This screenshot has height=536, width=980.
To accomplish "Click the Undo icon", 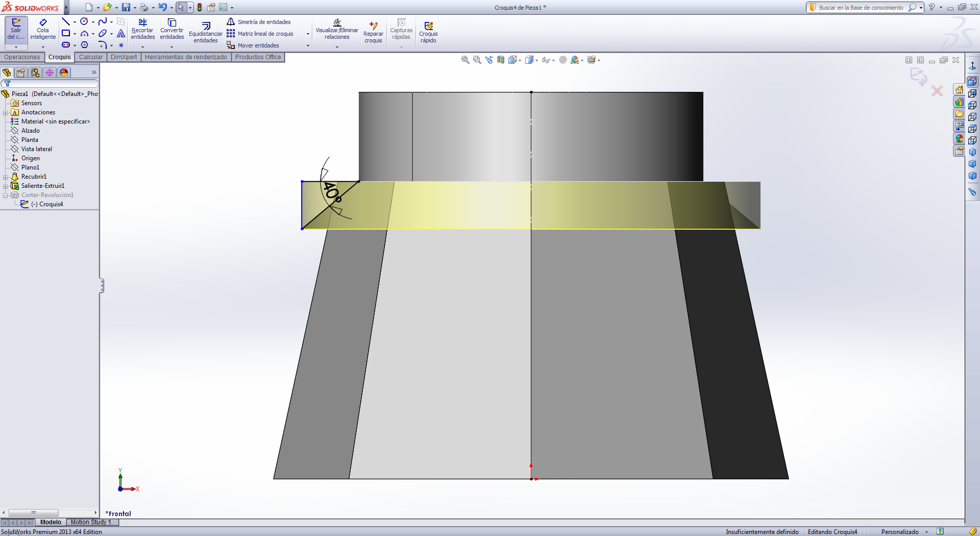I will (162, 7).
